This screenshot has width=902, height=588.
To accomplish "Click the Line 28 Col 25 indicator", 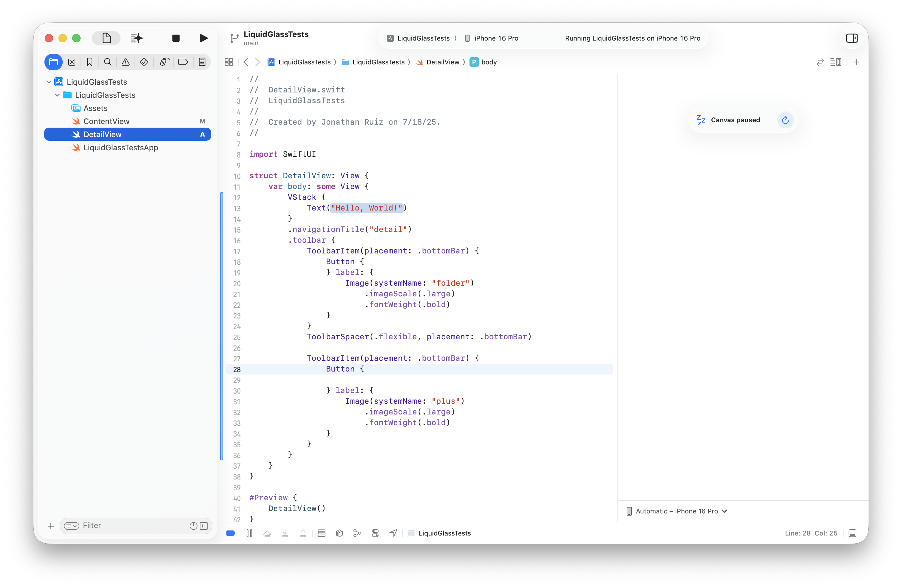I will point(811,533).
